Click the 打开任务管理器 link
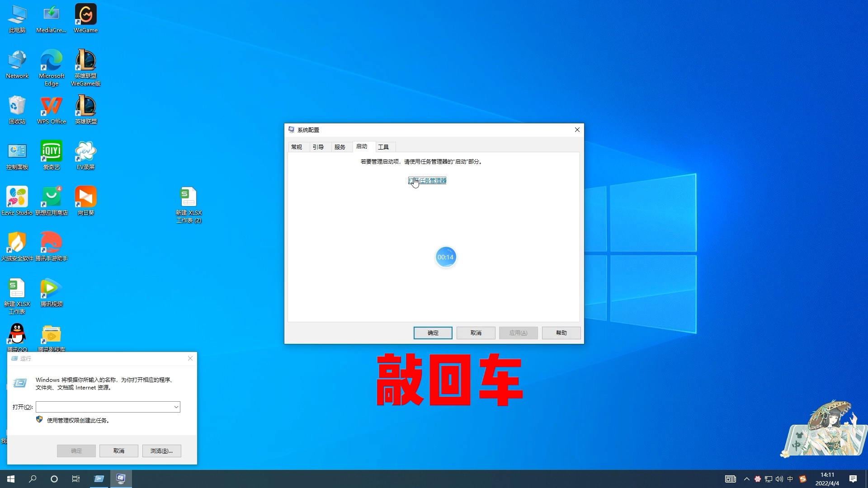Viewport: 868px width, 488px height. (427, 181)
